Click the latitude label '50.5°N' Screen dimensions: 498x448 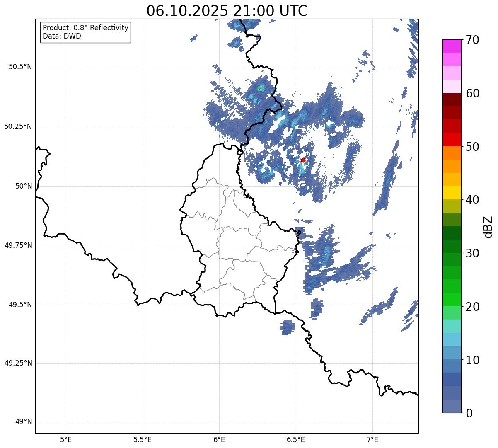20,67
